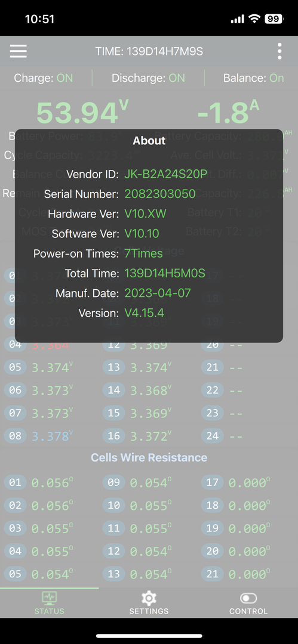Tap the Vendor ID JK-B2A24S20P text
The image size is (298, 644).
point(165,174)
